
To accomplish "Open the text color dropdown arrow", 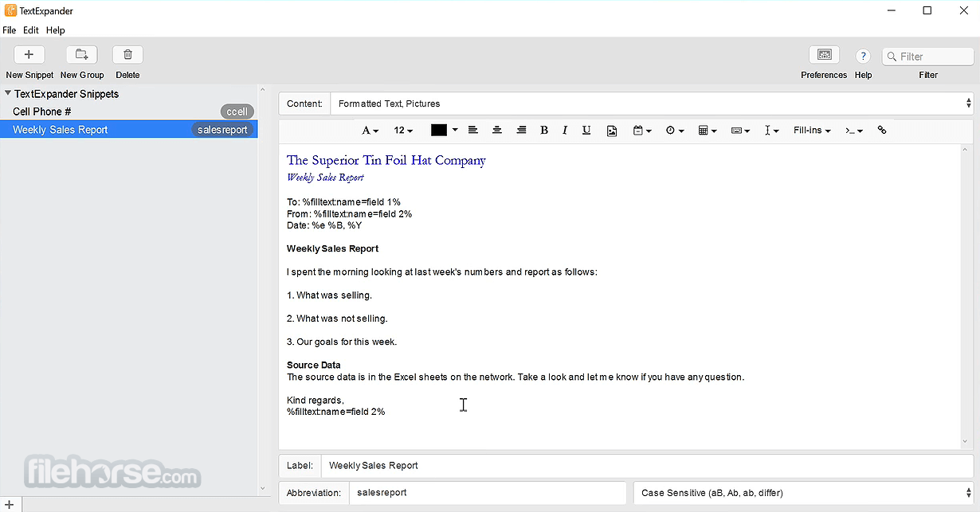I will click(455, 130).
